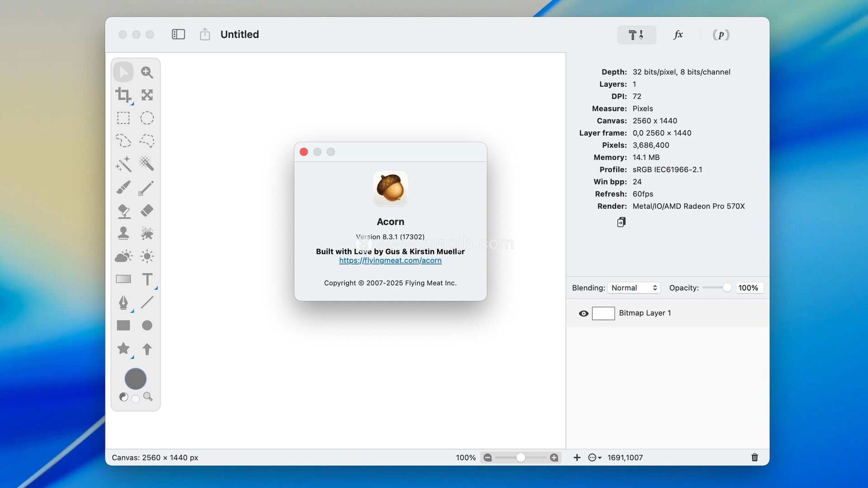This screenshot has width=868, height=488.
Task: Open the Blending mode Normal dropdown
Action: pyautogui.click(x=634, y=288)
